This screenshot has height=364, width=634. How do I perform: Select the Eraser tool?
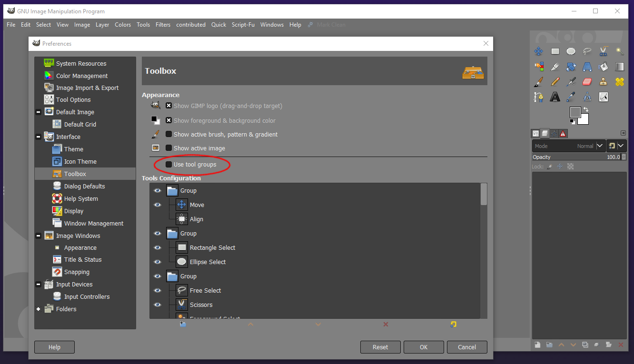[x=587, y=82]
